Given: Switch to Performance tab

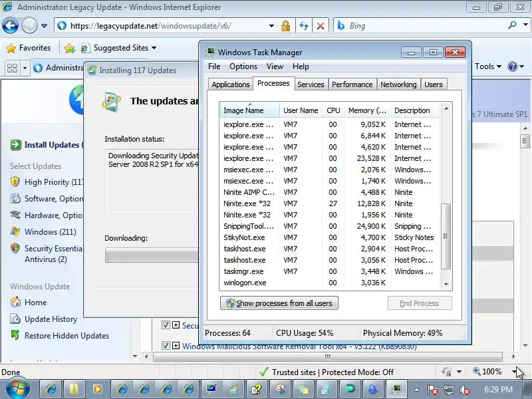Looking at the screenshot, I should 352,84.
